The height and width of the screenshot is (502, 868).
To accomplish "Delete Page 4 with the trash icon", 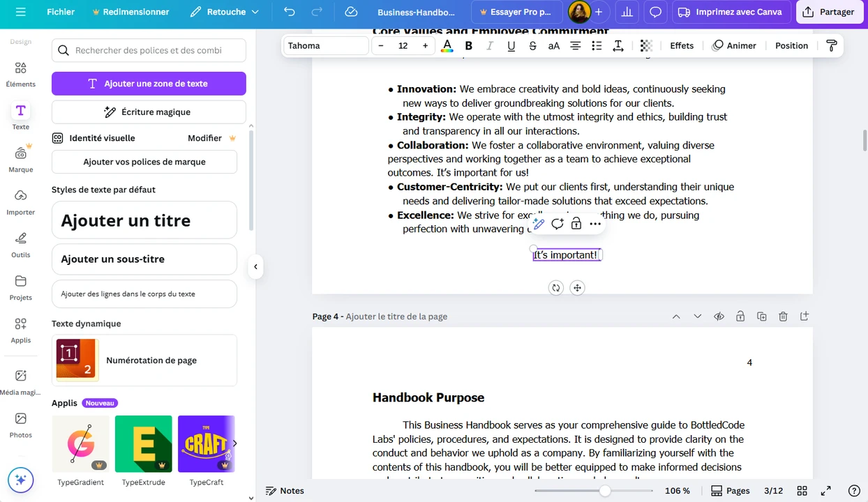I will pyautogui.click(x=783, y=317).
